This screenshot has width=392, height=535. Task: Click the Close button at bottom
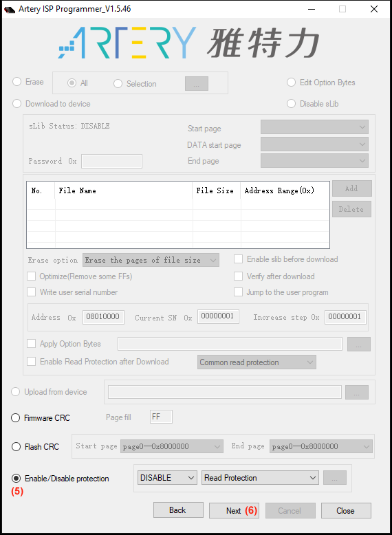(x=346, y=511)
